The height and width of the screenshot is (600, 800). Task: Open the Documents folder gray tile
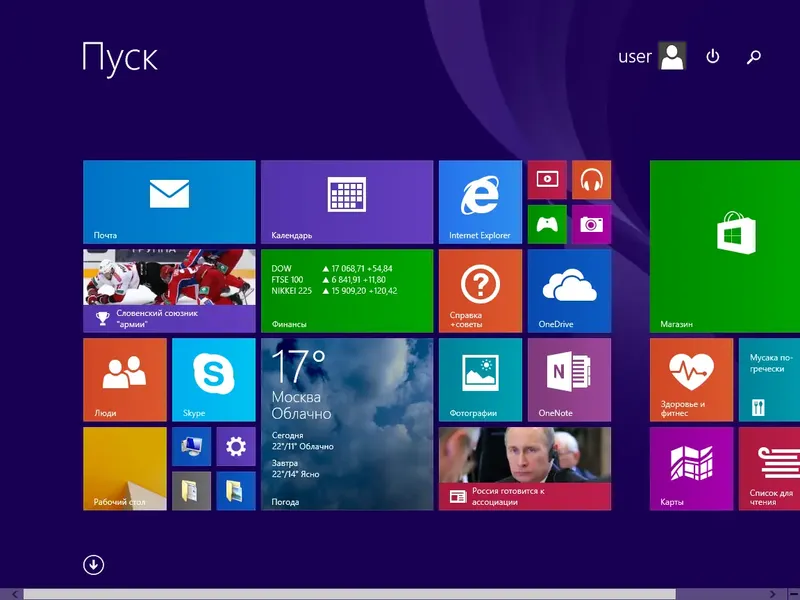(x=191, y=491)
